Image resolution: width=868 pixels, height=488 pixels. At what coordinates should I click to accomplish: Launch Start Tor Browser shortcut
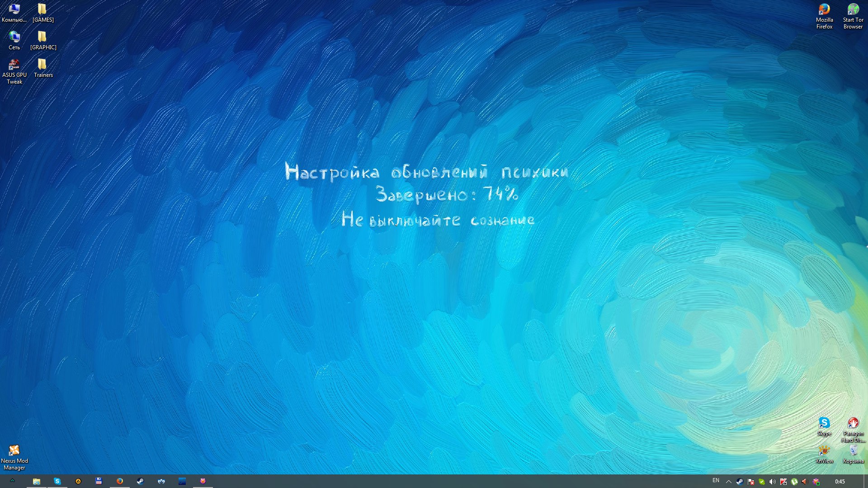tap(853, 10)
